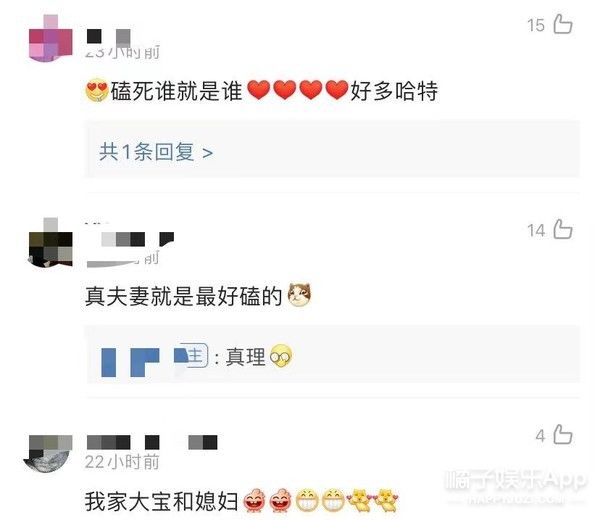This screenshot has height=520, width=600.
Task: Select the comment text 磕死谁就是谁
Action: pyautogui.click(x=177, y=91)
